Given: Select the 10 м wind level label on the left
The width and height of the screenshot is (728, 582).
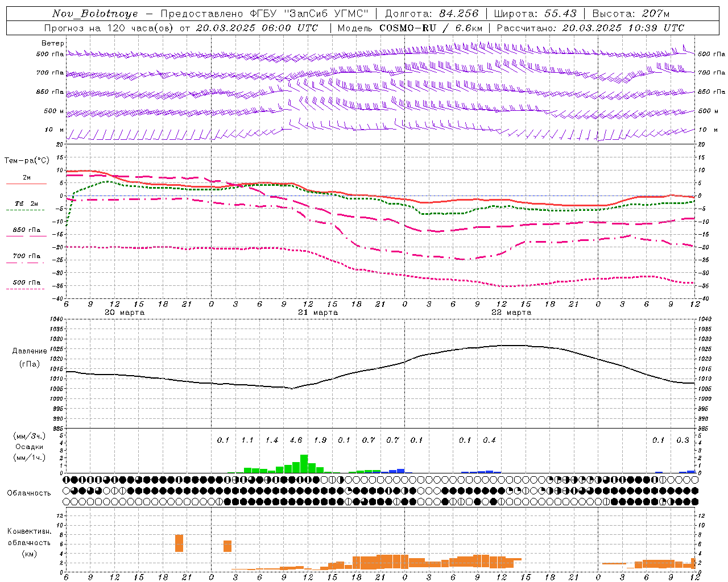Looking at the screenshot, I should (x=54, y=130).
